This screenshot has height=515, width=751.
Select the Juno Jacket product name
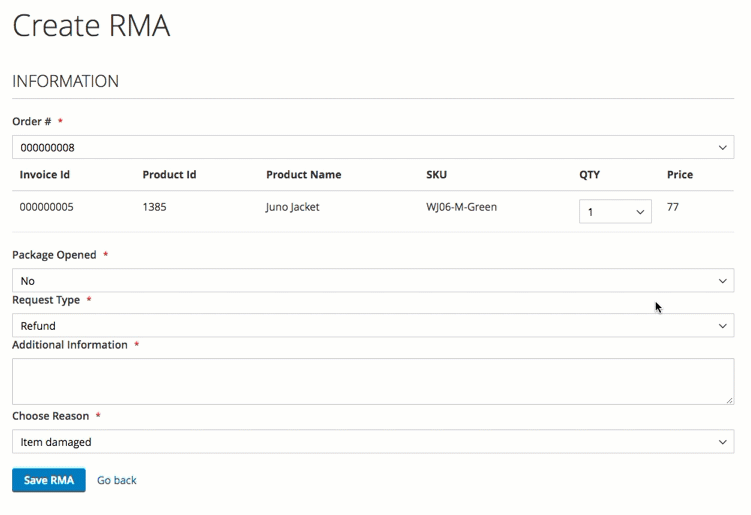pos(292,208)
